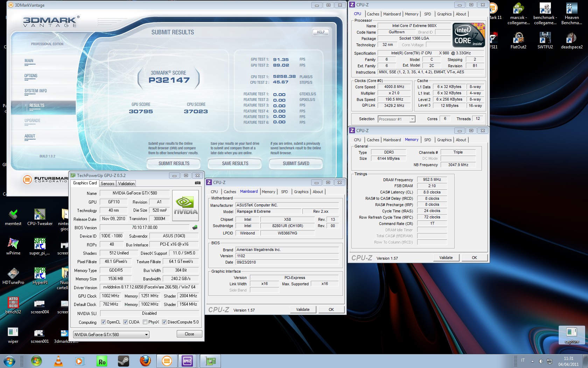Switch to the Sensors tab in GPU-Z
Image resolution: width=588 pixels, height=368 pixels.
[x=107, y=184]
